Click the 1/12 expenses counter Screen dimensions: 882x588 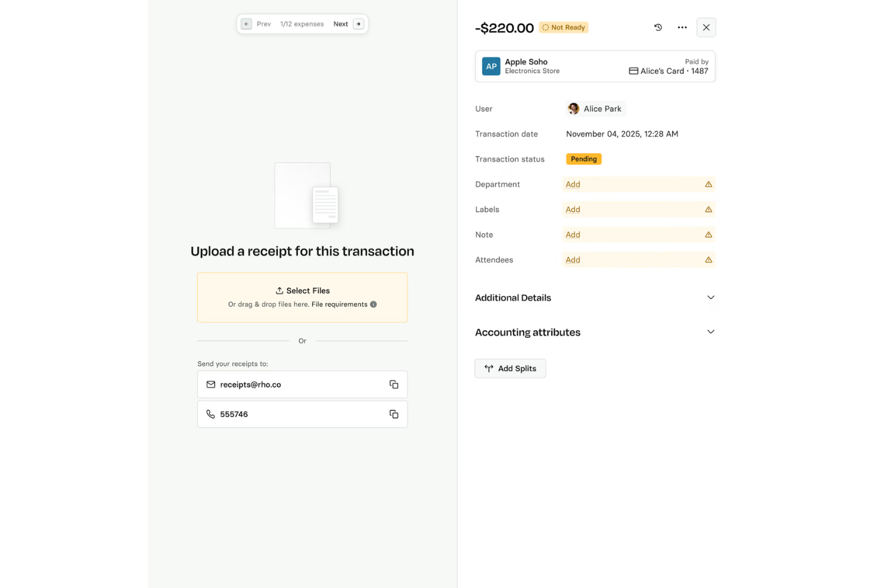(x=302, y=24)
